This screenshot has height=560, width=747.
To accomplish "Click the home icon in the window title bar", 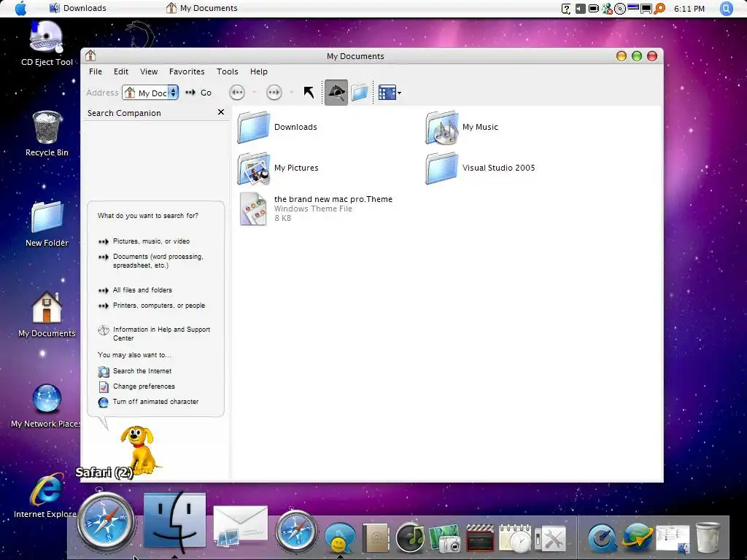I will [x=90, y=55].
